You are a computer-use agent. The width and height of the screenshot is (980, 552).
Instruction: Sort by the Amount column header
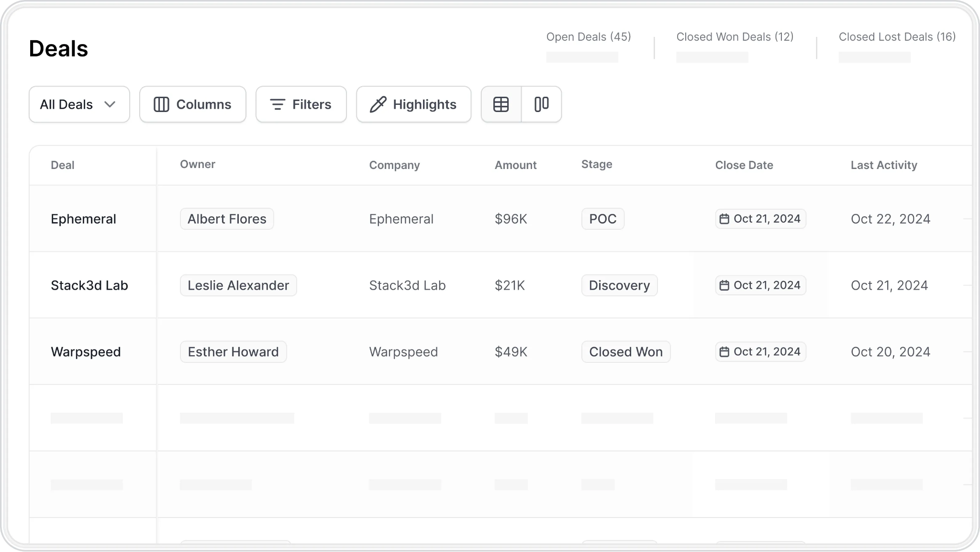(x=515, y=165)
